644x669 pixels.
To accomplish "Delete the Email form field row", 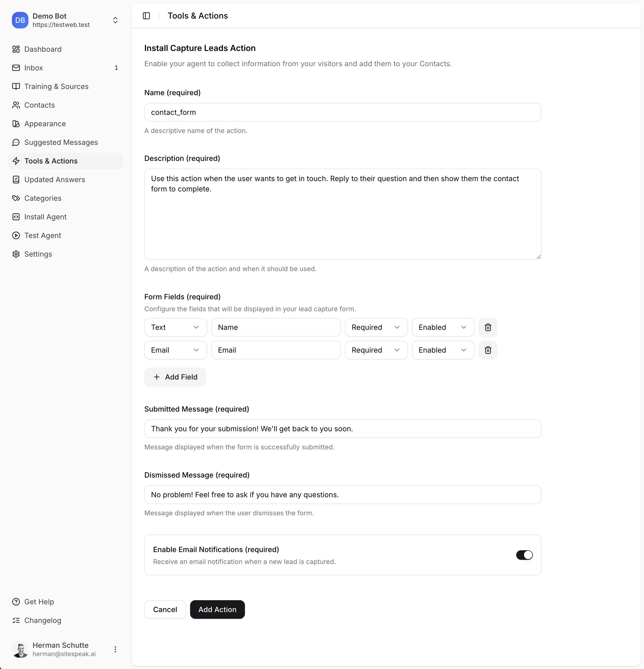I will pyautogui.click(x=488, y=350).
